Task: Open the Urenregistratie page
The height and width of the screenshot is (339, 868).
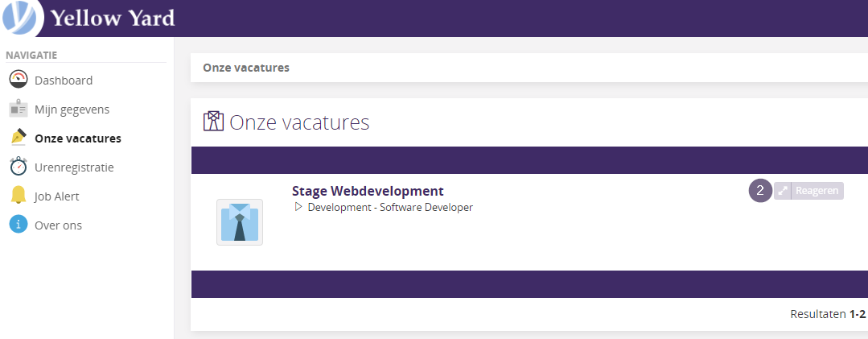Action: click(74, 167)
